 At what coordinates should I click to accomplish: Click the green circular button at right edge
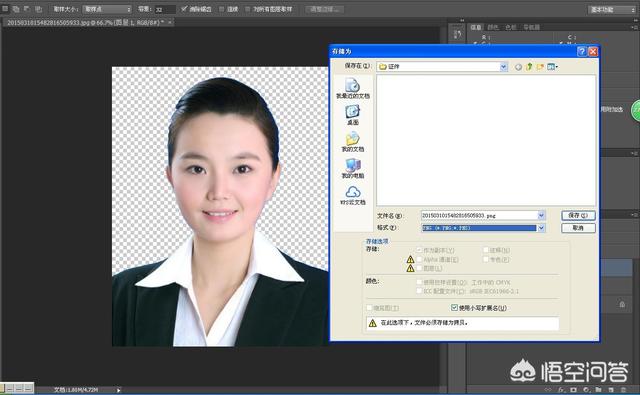pyautogui.click(x=636, y=111)
